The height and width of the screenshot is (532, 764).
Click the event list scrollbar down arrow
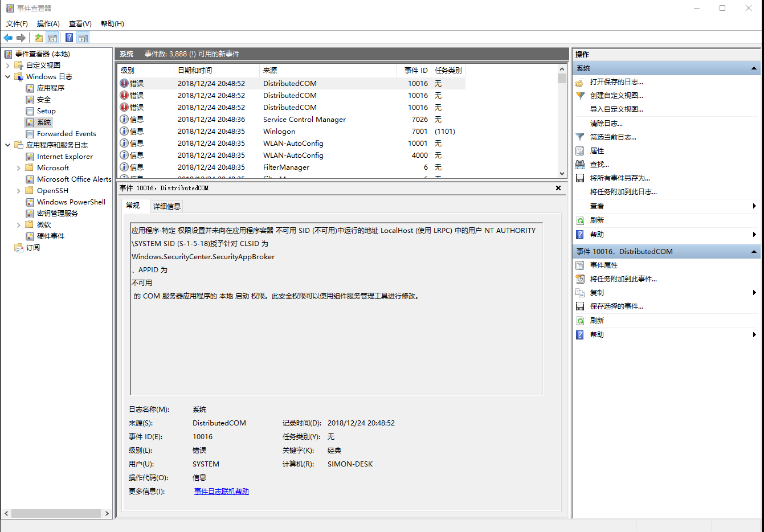click(562, 173)
